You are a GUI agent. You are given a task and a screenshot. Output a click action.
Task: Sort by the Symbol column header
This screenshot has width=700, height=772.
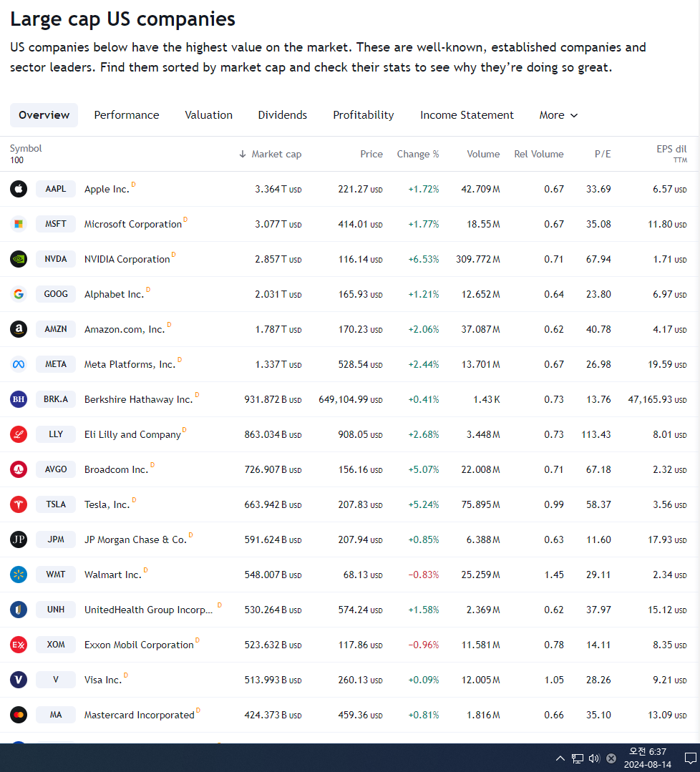pos(26,149)
